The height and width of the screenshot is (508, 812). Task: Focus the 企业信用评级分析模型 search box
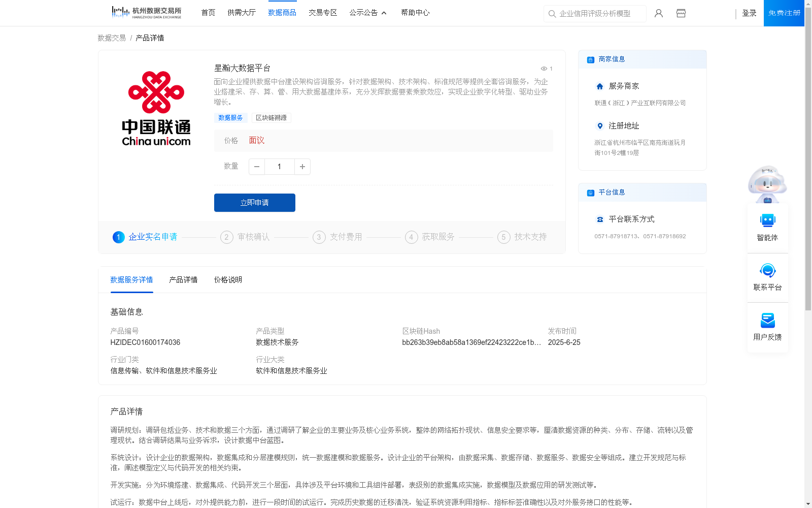[x=595, y=14]
